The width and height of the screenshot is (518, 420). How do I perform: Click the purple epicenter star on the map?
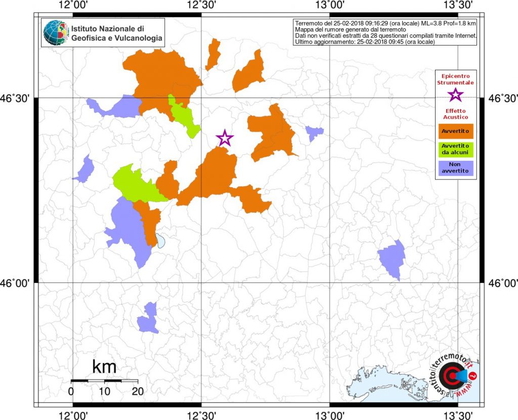click(x=225, y=138)
